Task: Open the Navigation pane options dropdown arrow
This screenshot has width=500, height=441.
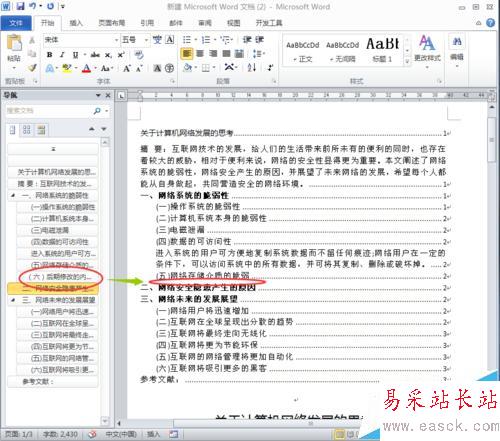Action: [x=98, y=95]
